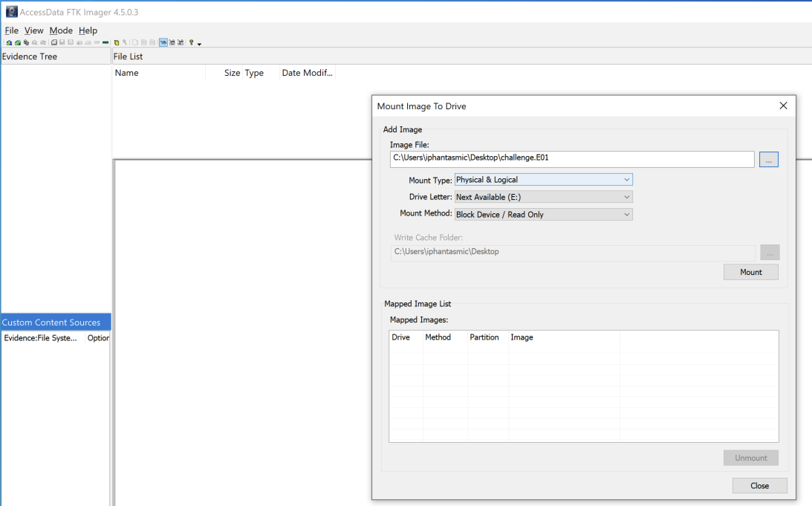Switch viewer to text mode glasses icon

point(172,42)
